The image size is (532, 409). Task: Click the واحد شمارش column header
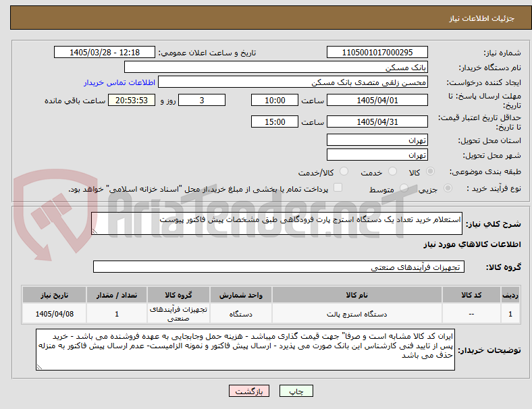(x=240, y=295)
